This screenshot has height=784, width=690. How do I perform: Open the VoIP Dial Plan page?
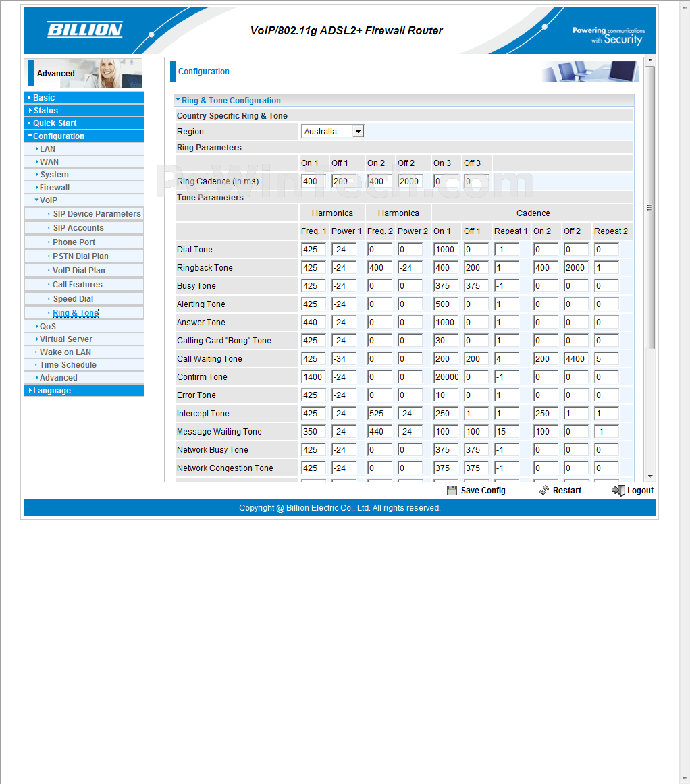coord(79,271)
